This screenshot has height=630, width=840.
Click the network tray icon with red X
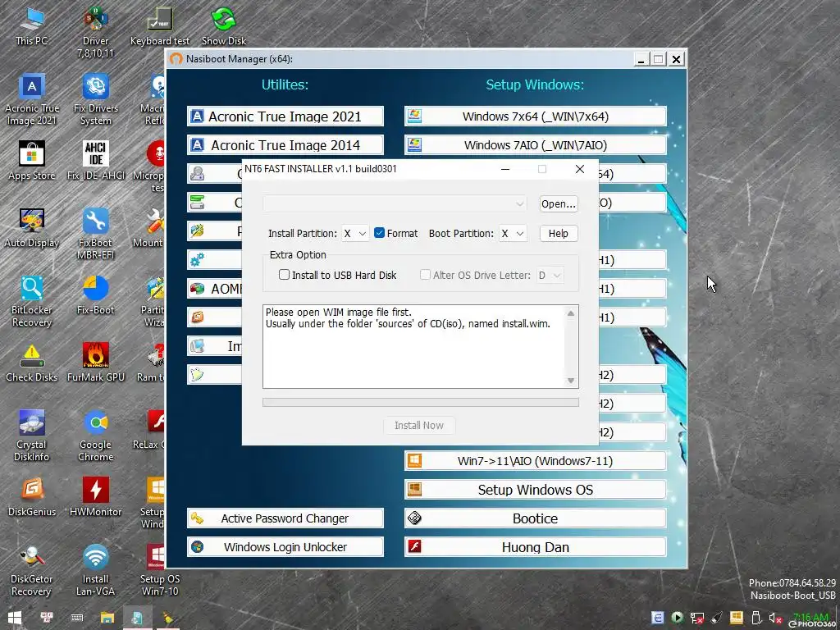[697, 619]
